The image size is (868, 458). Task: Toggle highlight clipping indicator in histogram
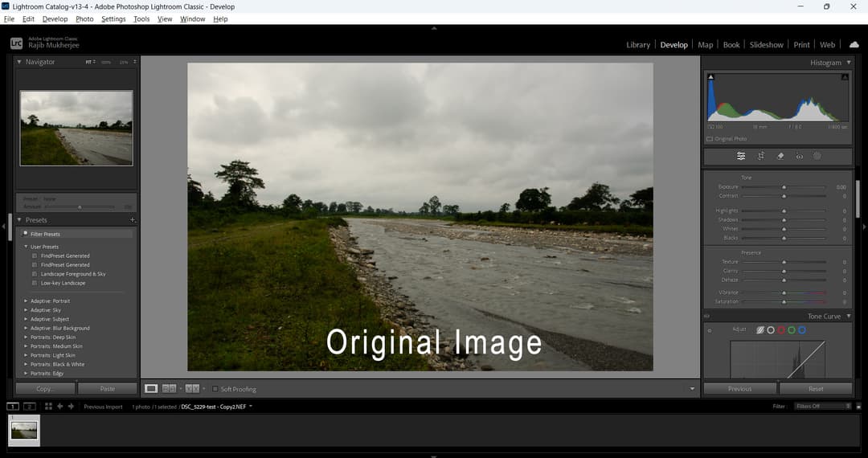tap(845, 77)
